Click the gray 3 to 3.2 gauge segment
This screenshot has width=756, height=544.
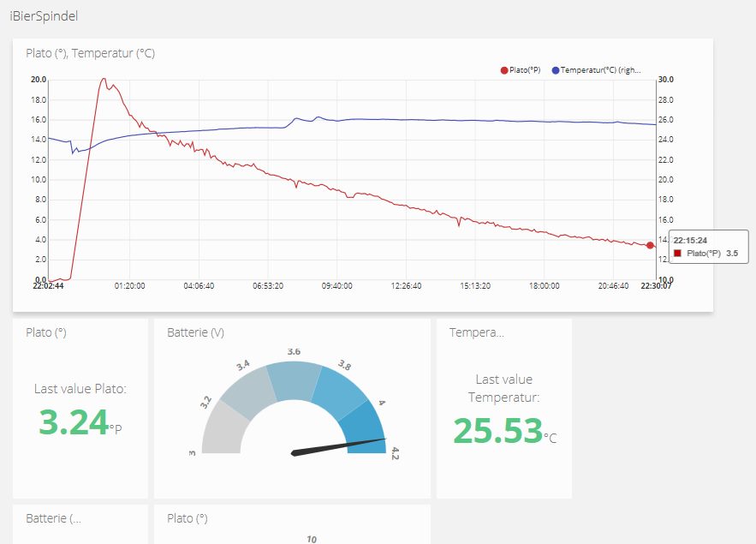(x=221, y=430)
